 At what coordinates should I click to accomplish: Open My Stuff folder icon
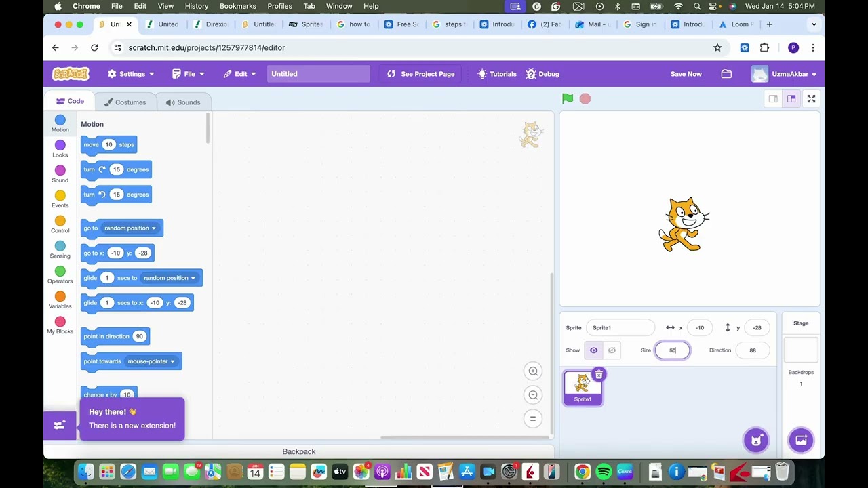point(726,74)
